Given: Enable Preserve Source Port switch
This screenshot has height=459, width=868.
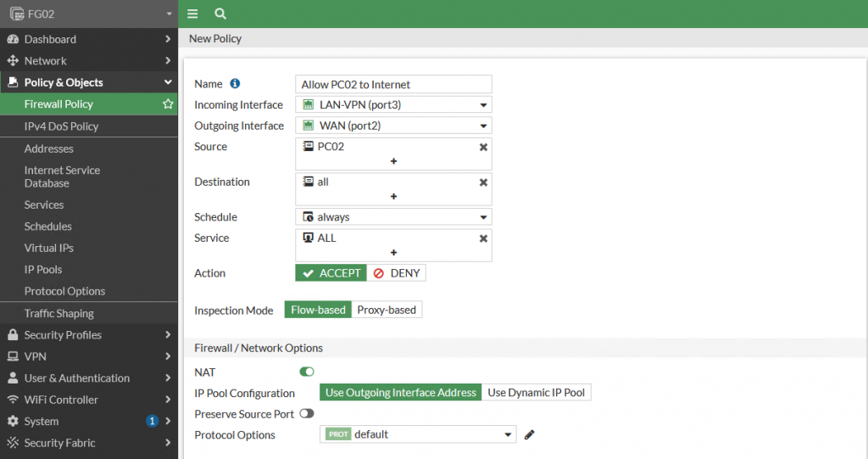Looking at the screenshot, I should [x=306, y=414].
